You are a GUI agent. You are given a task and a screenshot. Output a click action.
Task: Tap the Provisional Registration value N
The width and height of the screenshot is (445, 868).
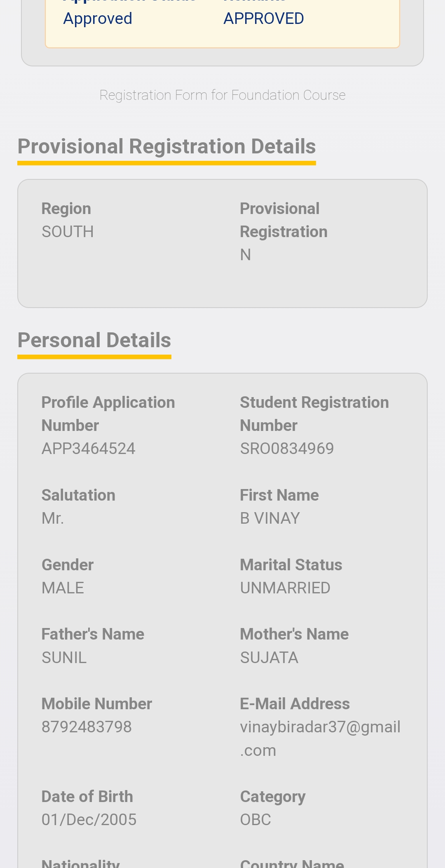point(246,255)
